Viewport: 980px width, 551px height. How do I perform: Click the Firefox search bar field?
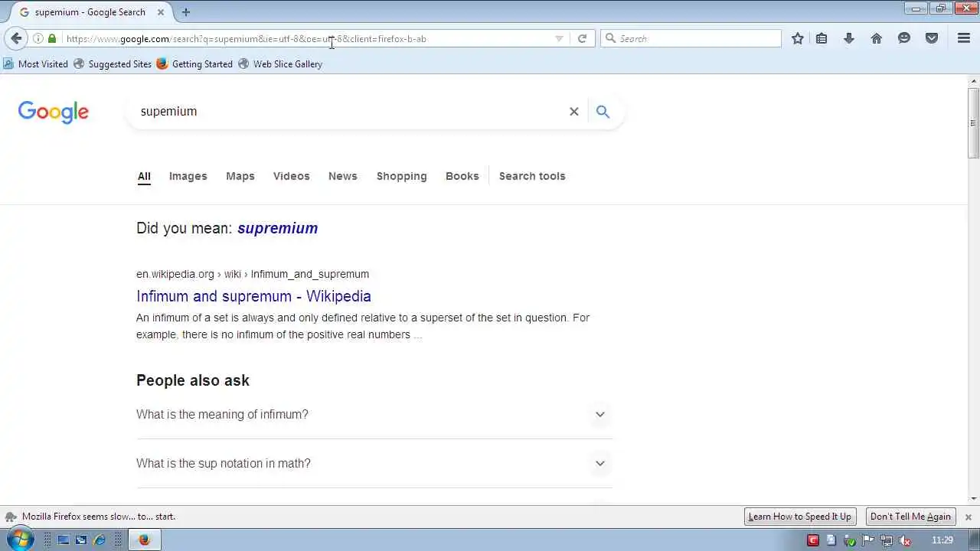(691, 38)
